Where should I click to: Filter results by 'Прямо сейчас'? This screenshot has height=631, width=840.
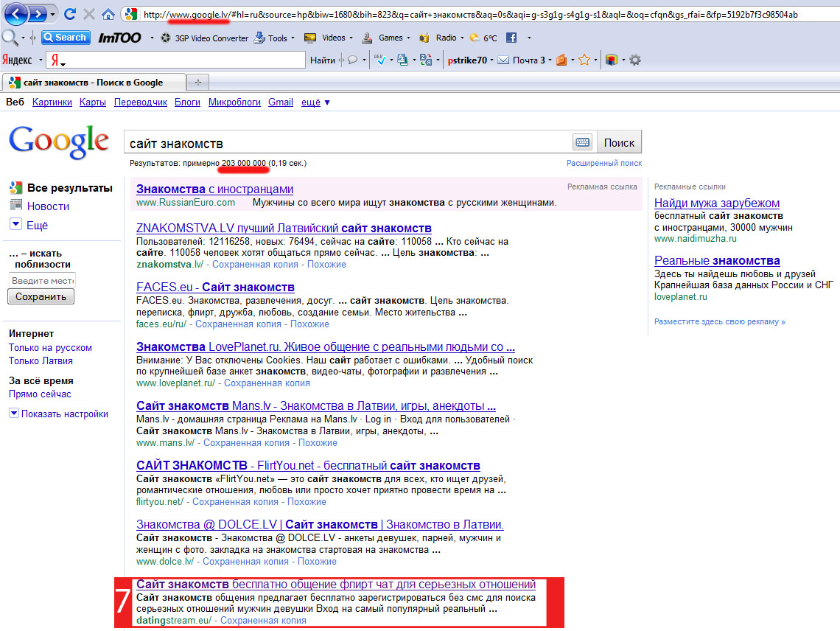(40, 394)
